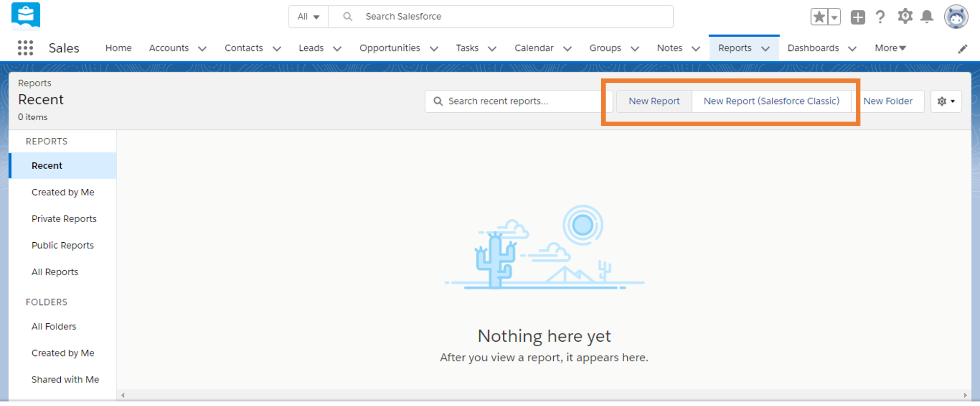The height and width of the screenshot is (406, 980).
Task: Expand the Accounts tab chevron
Action: [202, 49]
